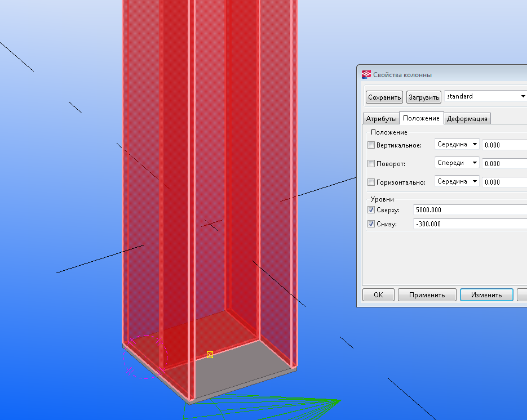The height and width of the screenshot is (420, 527).
Task: Click the Tekla icon in the dialog title bar
Action: click(x=366, y=75)
